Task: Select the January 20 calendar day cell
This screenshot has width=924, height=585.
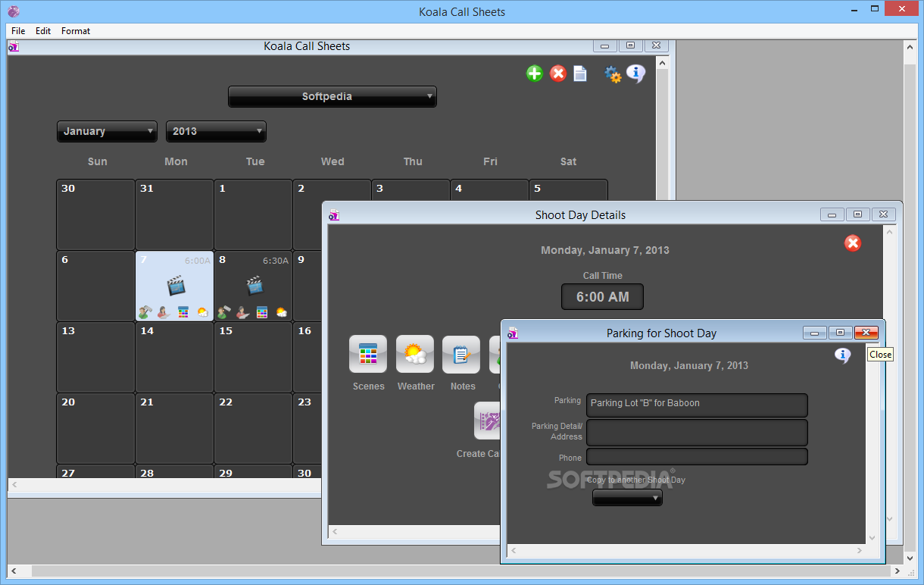Action: 95,428
